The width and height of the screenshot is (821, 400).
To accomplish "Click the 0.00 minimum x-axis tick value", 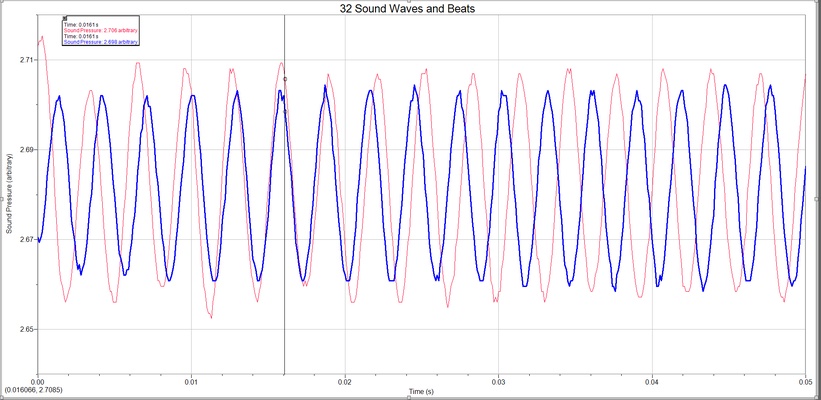I will point(38,383).
